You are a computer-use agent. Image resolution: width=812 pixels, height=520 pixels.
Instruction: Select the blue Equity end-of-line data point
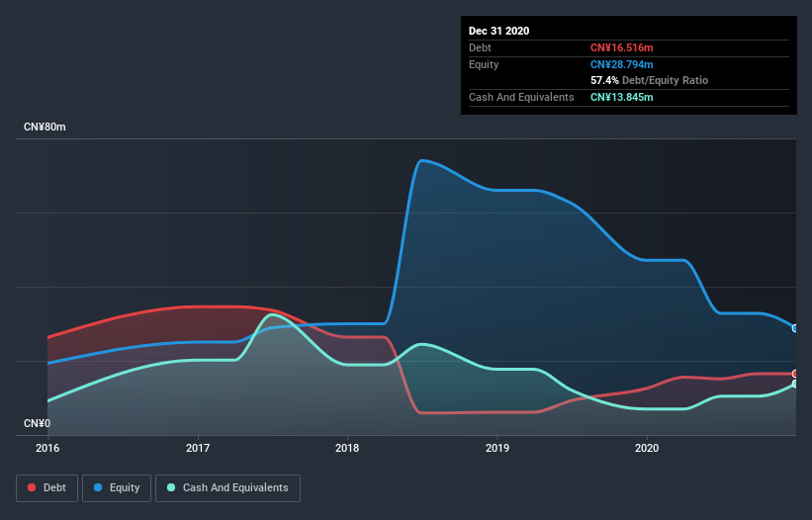[795, 328]
